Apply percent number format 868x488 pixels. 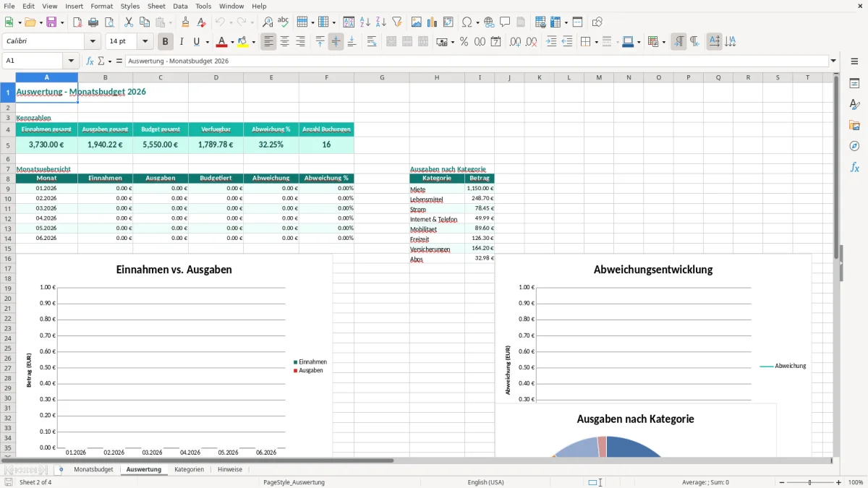click(x=464, y=42)
